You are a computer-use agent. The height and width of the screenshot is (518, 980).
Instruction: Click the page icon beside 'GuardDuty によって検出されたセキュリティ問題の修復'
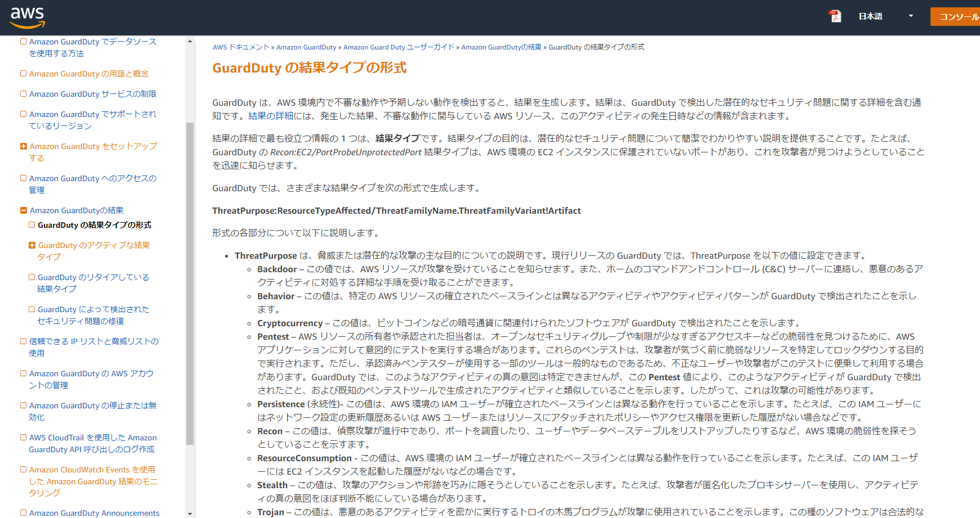pyautogui.click(x=32, y=309)
